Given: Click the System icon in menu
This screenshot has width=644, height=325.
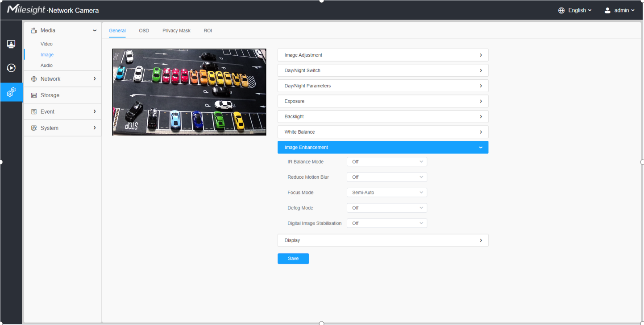Looking at the screenshot, I should 34,128.
